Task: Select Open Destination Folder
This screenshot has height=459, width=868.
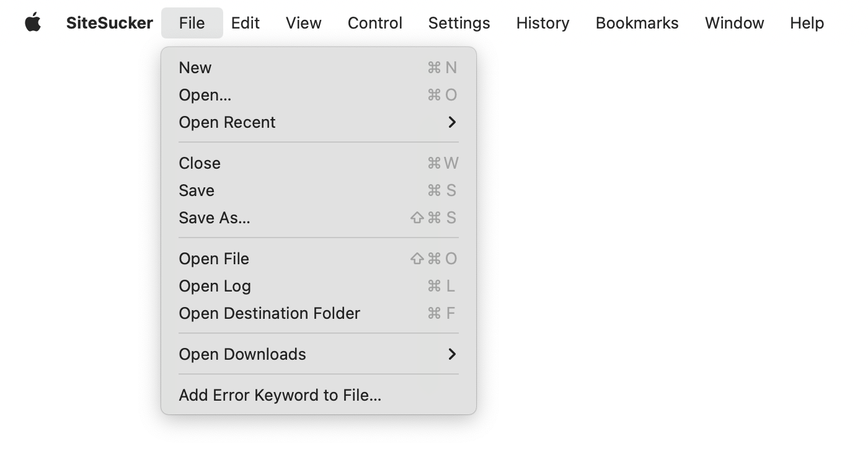Action: [x=269, y=313]
